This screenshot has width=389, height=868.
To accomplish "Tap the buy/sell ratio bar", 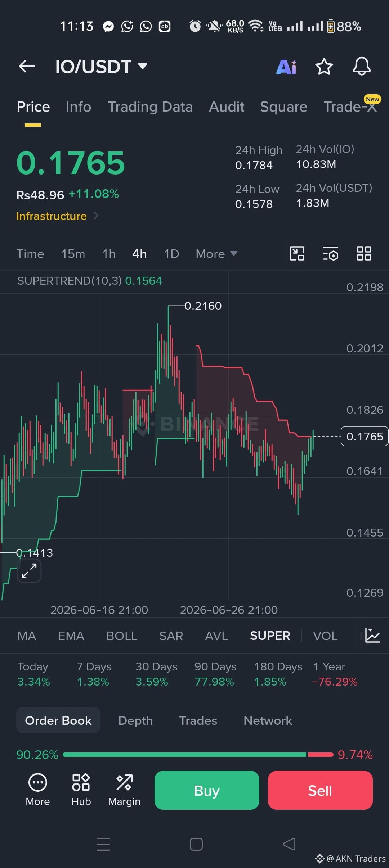I will pyautogui.click(x=198, y=755).
